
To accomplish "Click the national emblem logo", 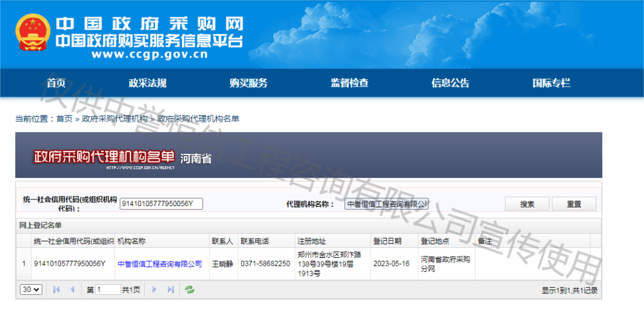I will [33, 34].
